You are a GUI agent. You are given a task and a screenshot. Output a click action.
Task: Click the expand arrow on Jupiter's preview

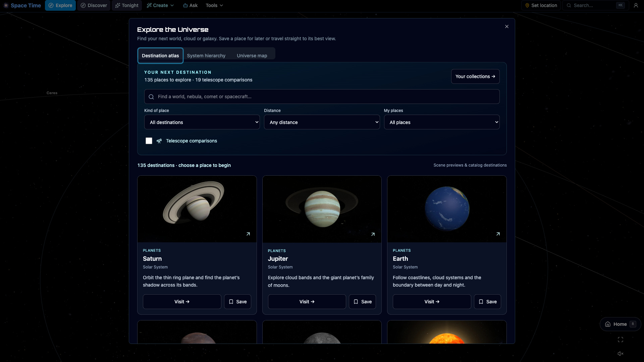pos(373,234)
